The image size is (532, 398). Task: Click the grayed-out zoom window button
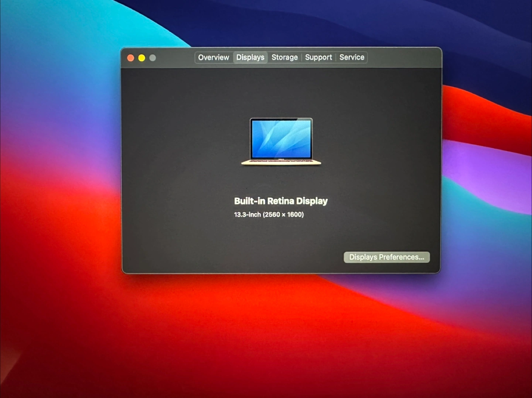pos(153,58)
